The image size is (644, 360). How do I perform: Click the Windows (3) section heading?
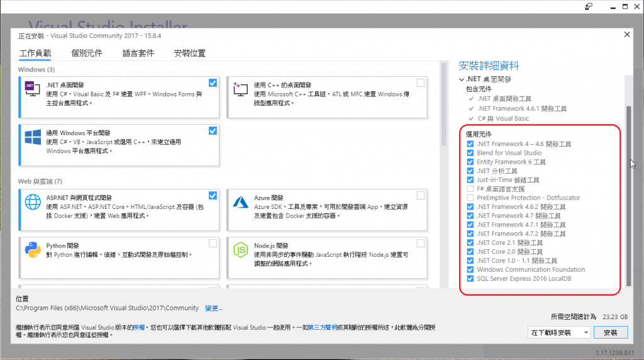pos(36,69)
